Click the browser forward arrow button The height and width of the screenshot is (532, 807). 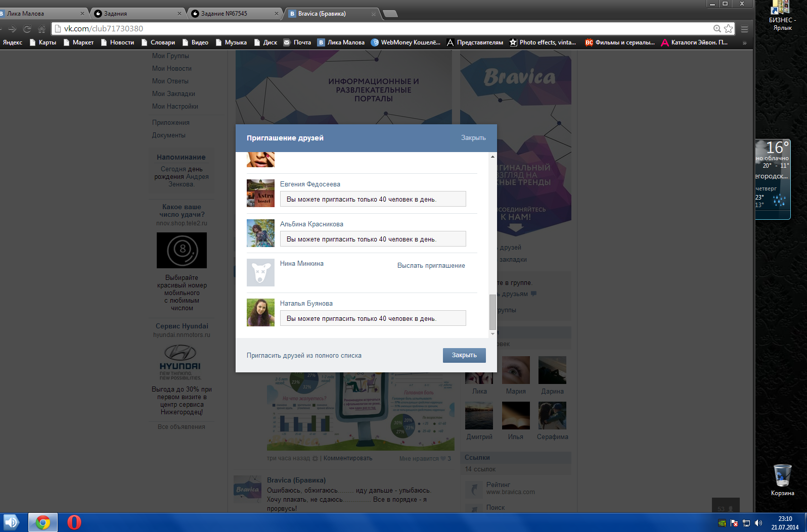tap(13, 29)
